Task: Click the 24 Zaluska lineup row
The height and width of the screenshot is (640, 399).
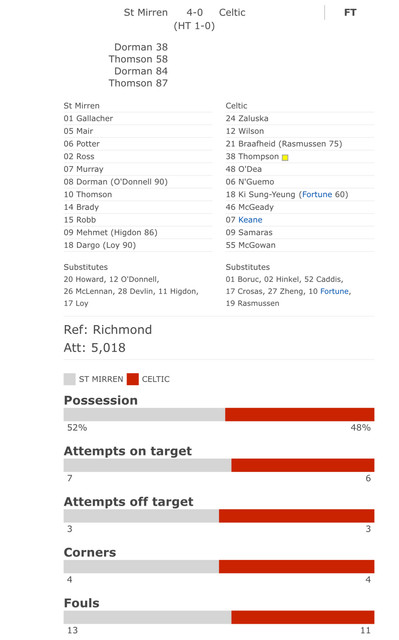Action: pyautogui.click(x=299, y=118)
